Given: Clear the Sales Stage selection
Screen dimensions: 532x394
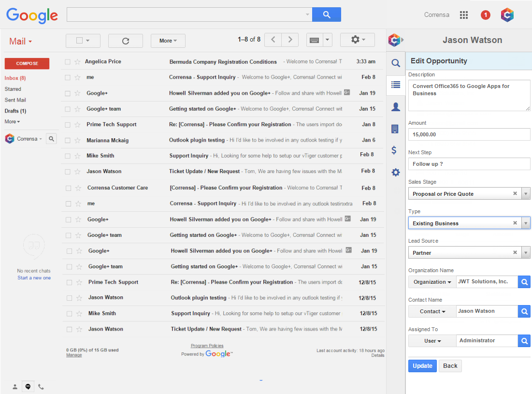Looking at the screenshot, I should [x=515, y=193].
